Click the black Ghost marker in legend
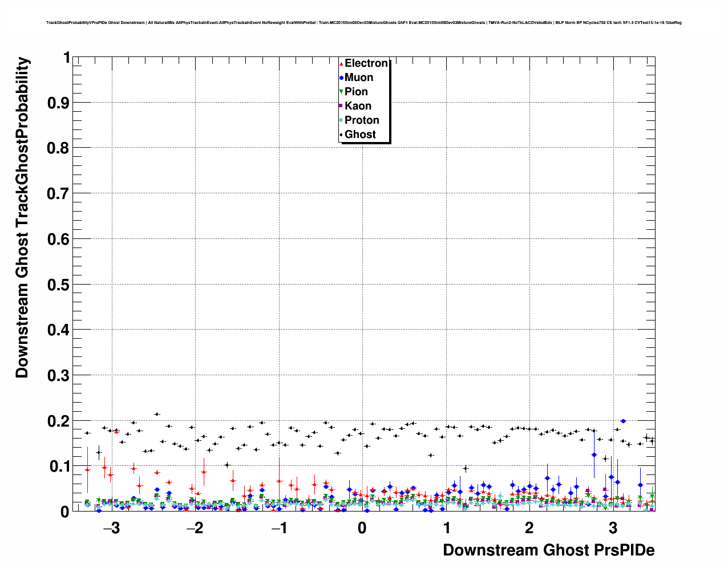Viewport: 728px width, 568px height. pos(341,135)
